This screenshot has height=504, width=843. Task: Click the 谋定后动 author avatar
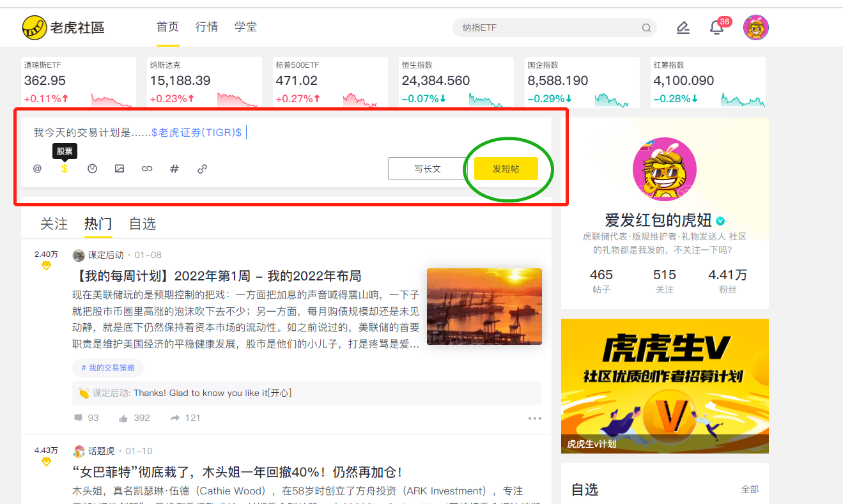(79, 256)
